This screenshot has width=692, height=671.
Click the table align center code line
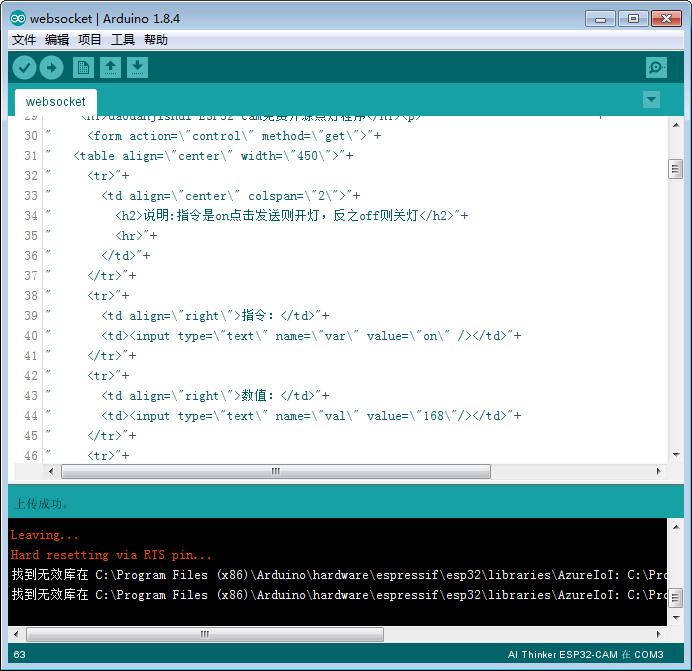pyautogui.click(x=213, y=156)
